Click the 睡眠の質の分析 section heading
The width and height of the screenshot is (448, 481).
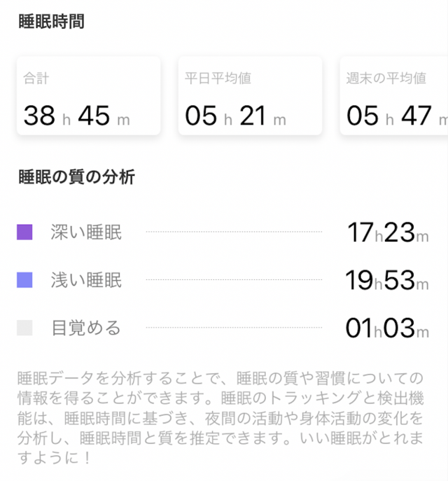click(x=76, y=178)
